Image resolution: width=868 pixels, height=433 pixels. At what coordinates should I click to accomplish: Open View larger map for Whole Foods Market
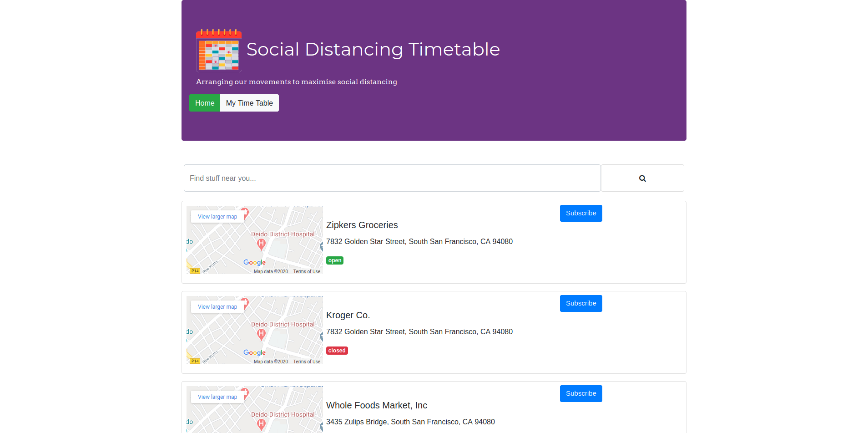coord(217,397)
